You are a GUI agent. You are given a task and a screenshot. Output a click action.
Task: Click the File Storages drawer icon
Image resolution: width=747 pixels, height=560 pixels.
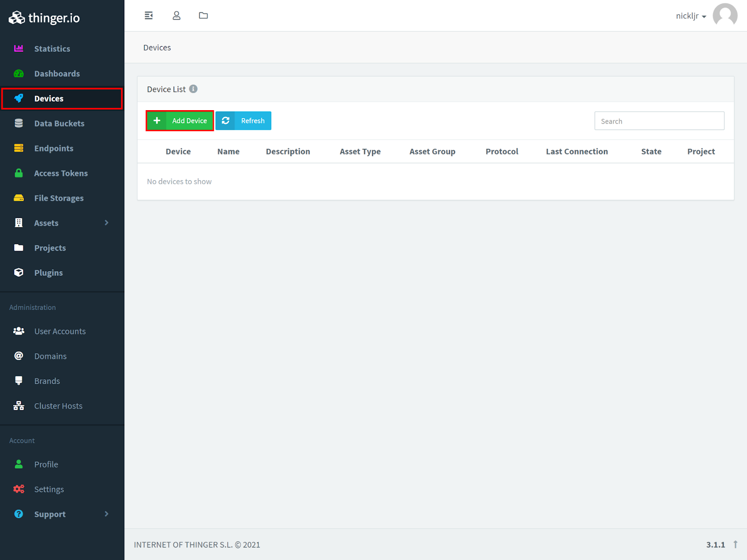coord(19,198)
